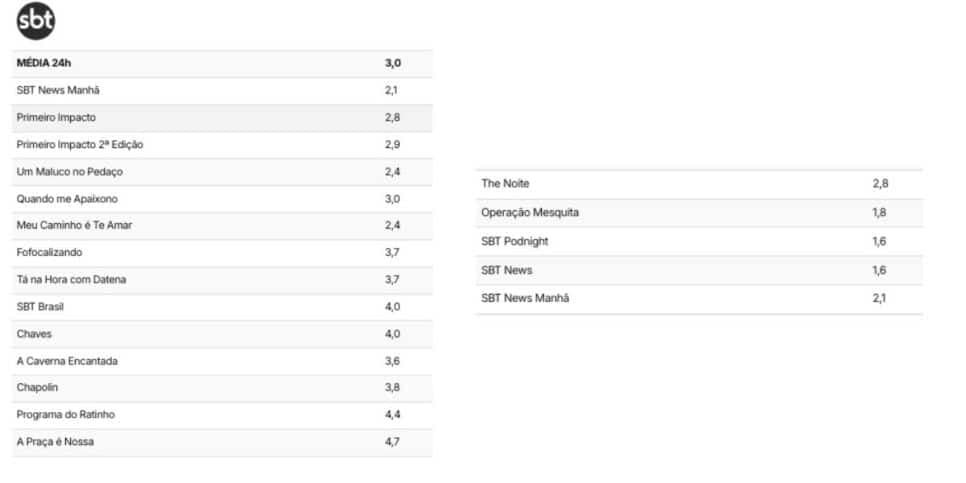Click the Quando me Apaixono row
This screenshot has height=483, width=966.
tap(222, 199)
